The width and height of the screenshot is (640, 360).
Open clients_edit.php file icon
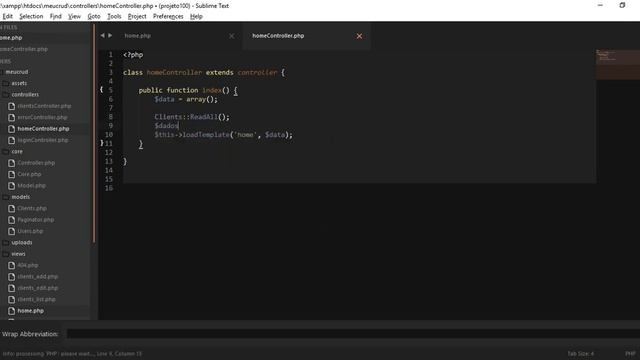11,288
